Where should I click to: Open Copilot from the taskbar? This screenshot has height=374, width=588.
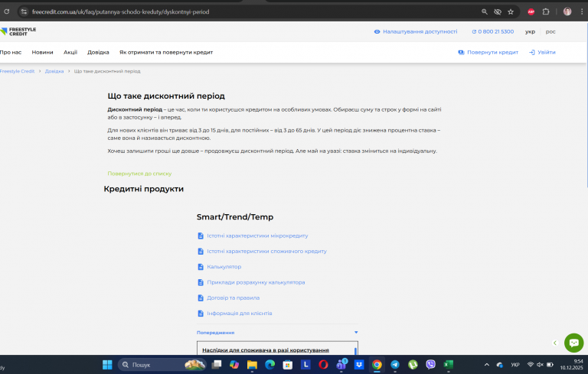234,365
